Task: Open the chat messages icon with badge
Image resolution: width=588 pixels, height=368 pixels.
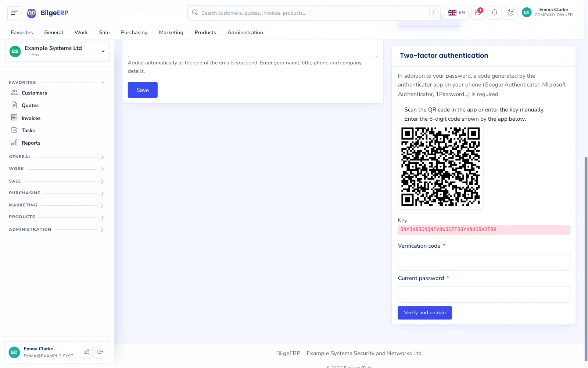Action: 478,13
